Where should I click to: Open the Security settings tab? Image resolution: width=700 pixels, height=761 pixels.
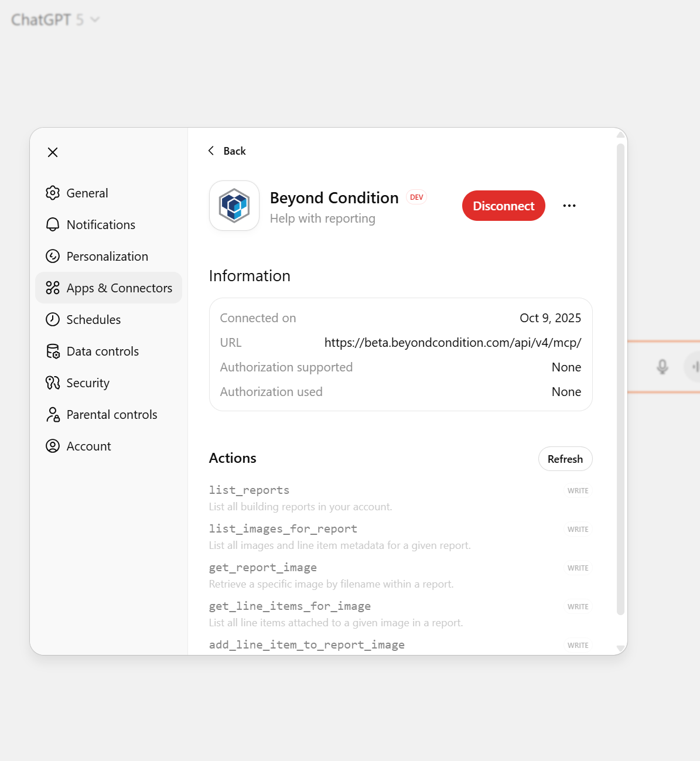click(x=108, y=383)
